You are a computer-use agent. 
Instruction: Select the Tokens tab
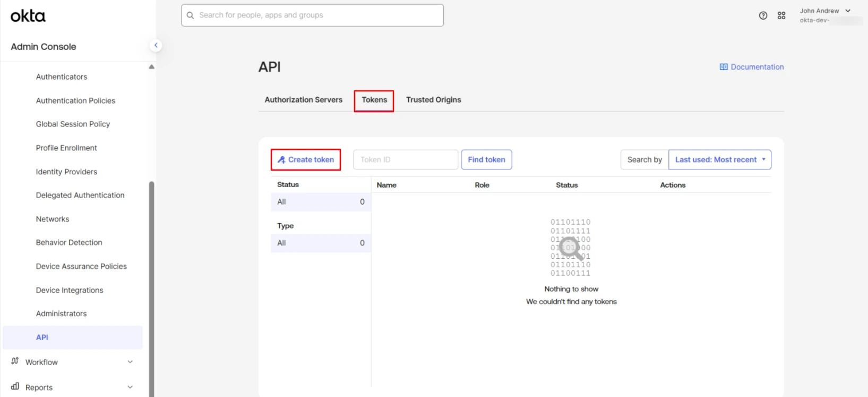tap(374, 100)
